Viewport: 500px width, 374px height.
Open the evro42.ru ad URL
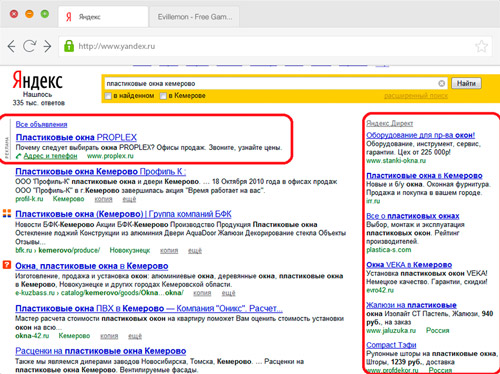(x=380, y=290)
